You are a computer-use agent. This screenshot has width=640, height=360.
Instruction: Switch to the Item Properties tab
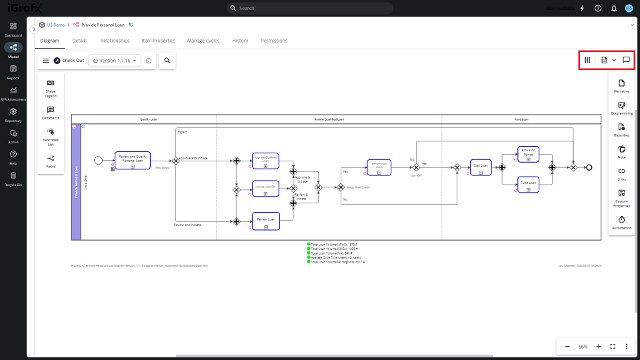pyautogui.click(x=158, y=40)
